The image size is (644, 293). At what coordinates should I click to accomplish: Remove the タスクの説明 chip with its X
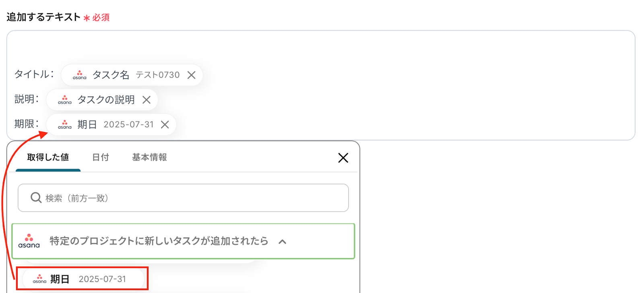point(147,100)
